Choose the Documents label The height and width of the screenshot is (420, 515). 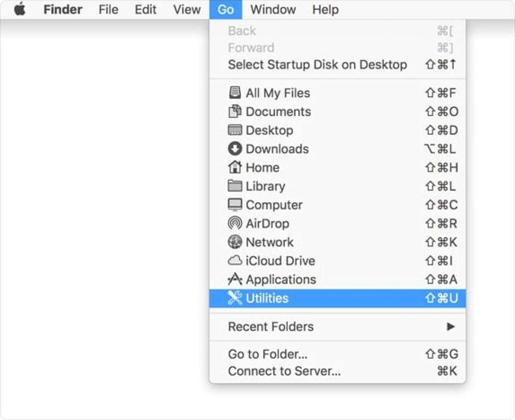(278, 112)
